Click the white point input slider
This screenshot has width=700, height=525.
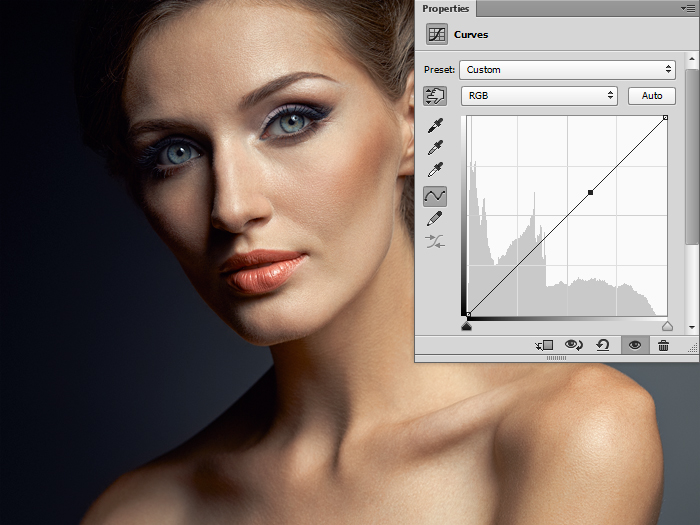point(667,326)
